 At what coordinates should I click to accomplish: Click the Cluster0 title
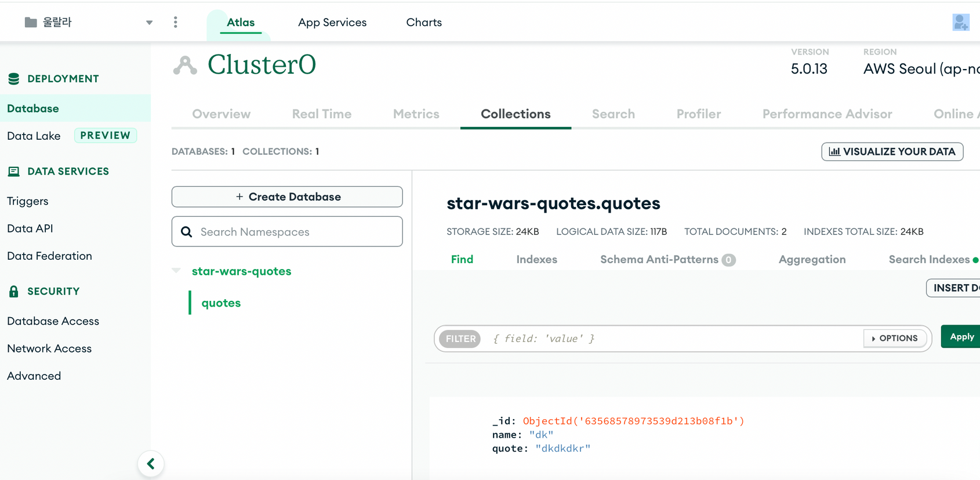(x=262, y=64)
